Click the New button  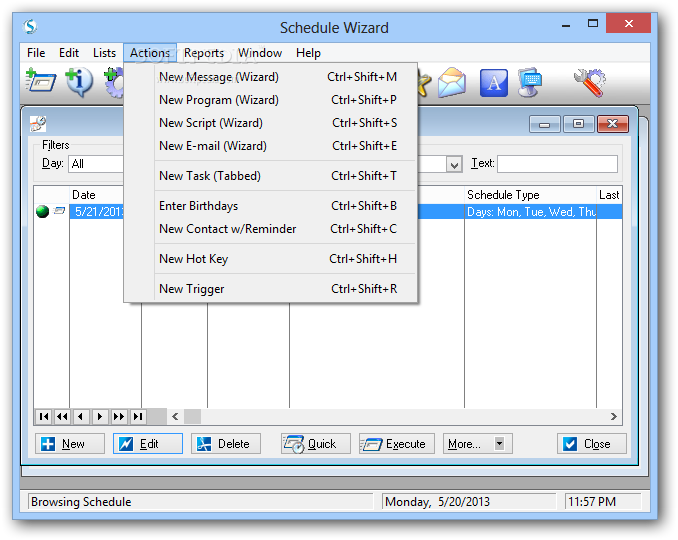point(70,444)
